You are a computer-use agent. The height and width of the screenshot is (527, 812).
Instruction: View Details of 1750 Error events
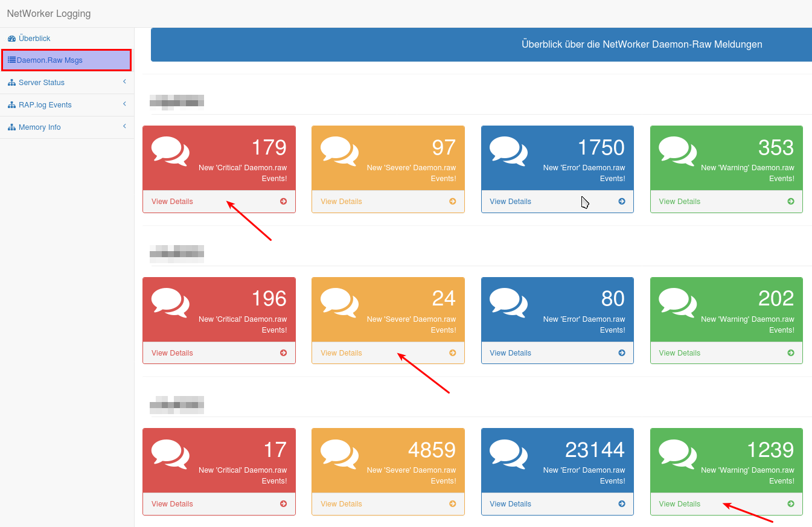coord(510,202)
